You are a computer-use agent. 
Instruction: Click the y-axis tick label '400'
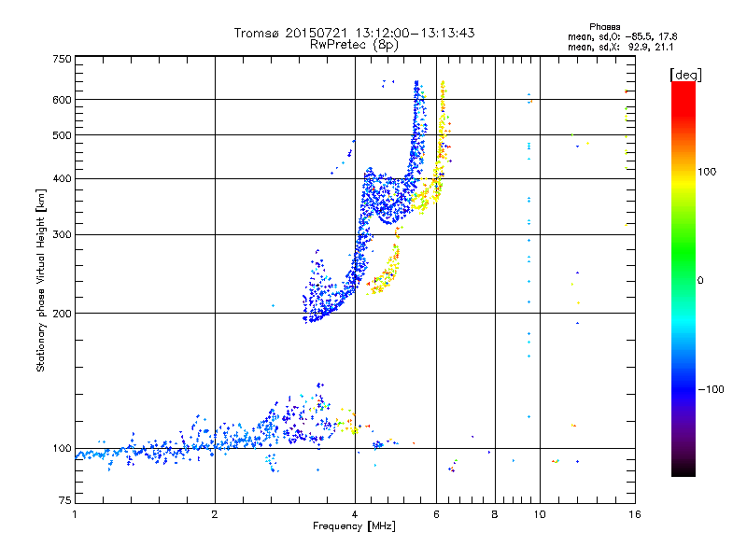coord(63,178)
